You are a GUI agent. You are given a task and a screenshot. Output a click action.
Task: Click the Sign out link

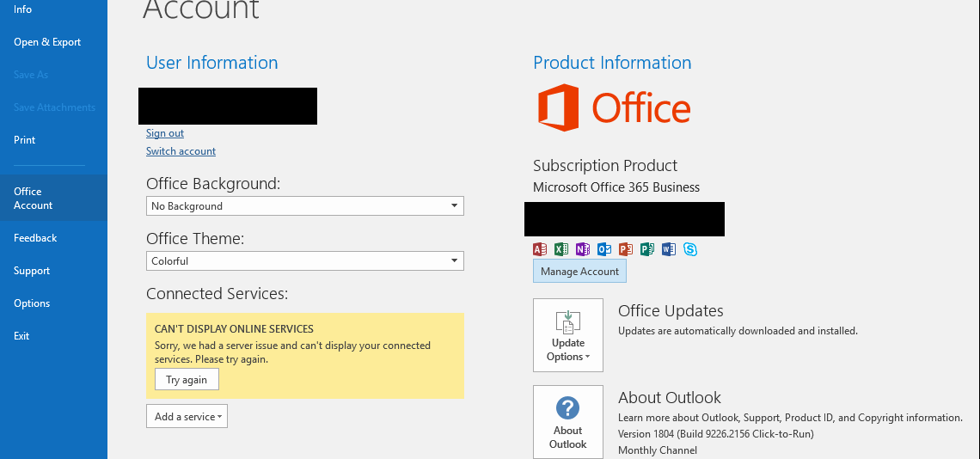tap(165, 133)
